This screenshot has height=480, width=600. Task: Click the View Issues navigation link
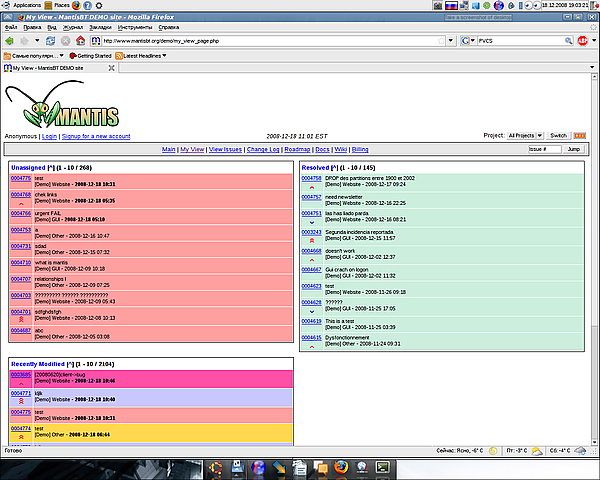coord(225,149)
